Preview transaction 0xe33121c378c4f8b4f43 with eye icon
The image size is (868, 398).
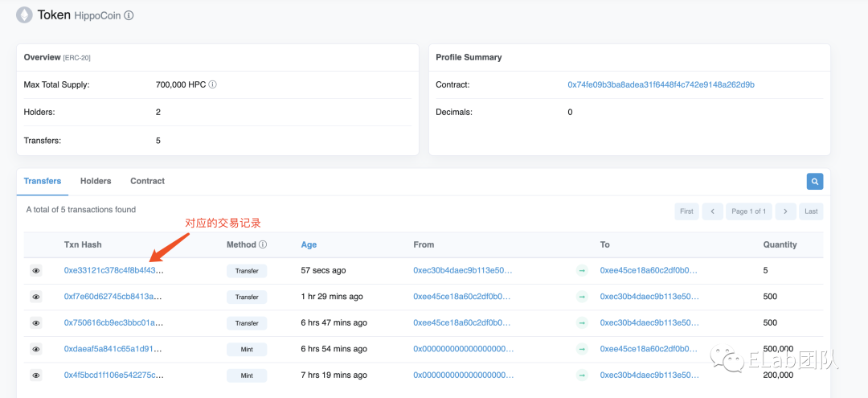(36, 271)
